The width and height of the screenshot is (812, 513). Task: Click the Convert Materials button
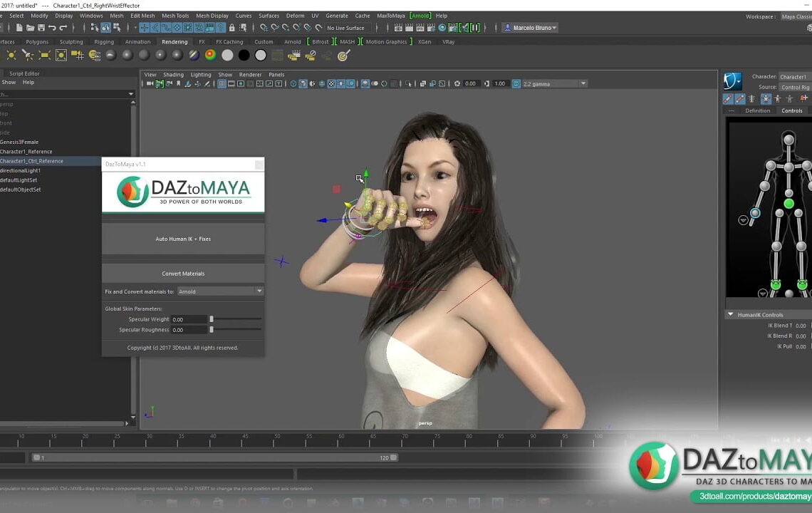183,274
